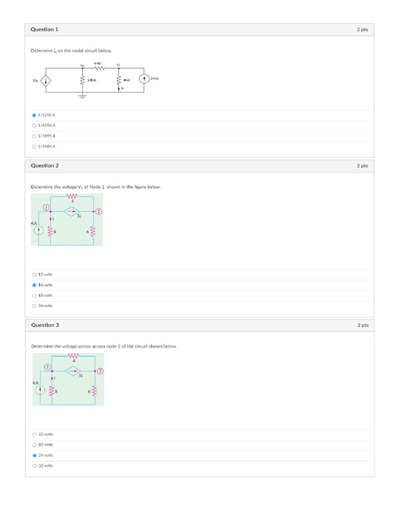Click the "Determine the voltage V1 of Node 1" prompt
The height and width of the screenshot is (532, 399).
(97, 187)
